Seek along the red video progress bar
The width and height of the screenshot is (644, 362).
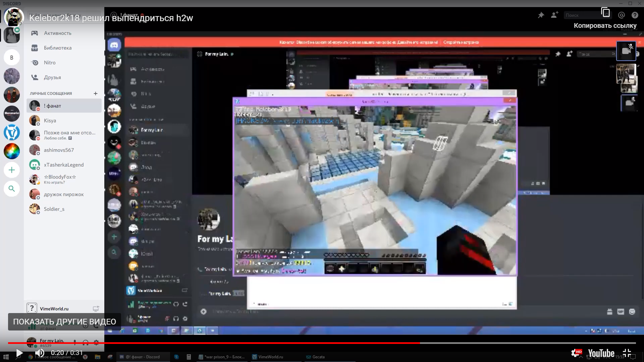point(215,343)
